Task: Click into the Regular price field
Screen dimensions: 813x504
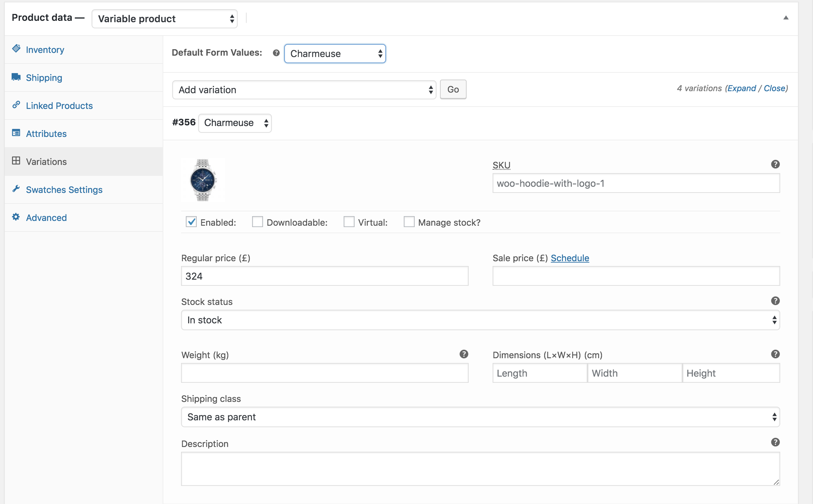Action: 324,276
